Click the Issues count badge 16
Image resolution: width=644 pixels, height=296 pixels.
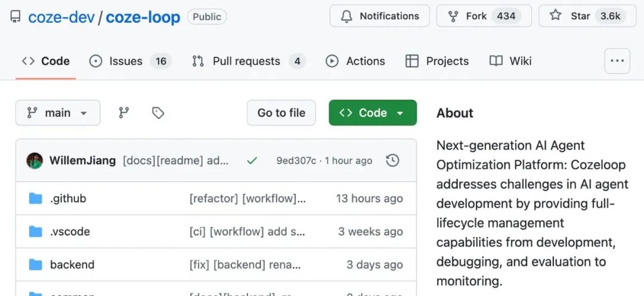point(160,61)
